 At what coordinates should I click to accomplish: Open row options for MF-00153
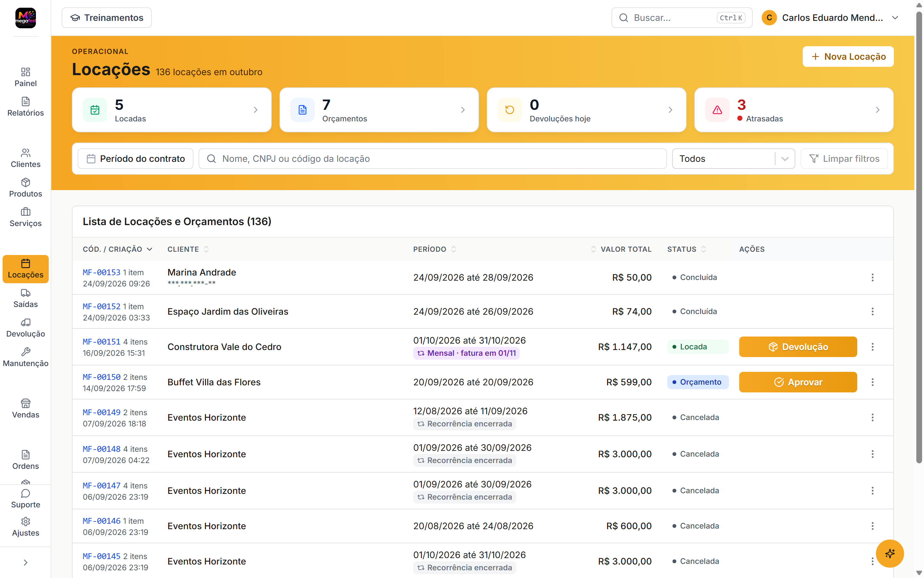[x=872, y=277]
